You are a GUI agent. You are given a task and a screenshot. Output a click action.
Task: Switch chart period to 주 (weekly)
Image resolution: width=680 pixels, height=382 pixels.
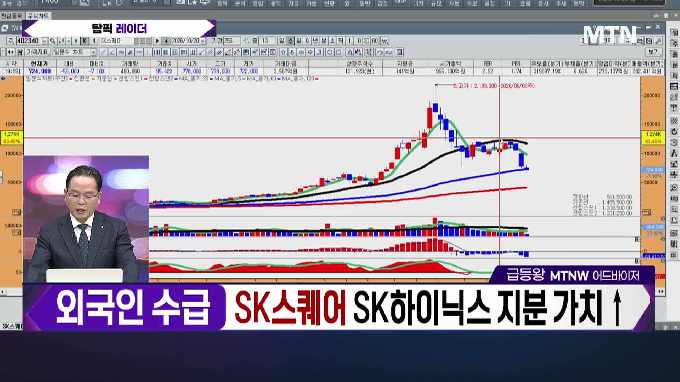click(291, 41)
